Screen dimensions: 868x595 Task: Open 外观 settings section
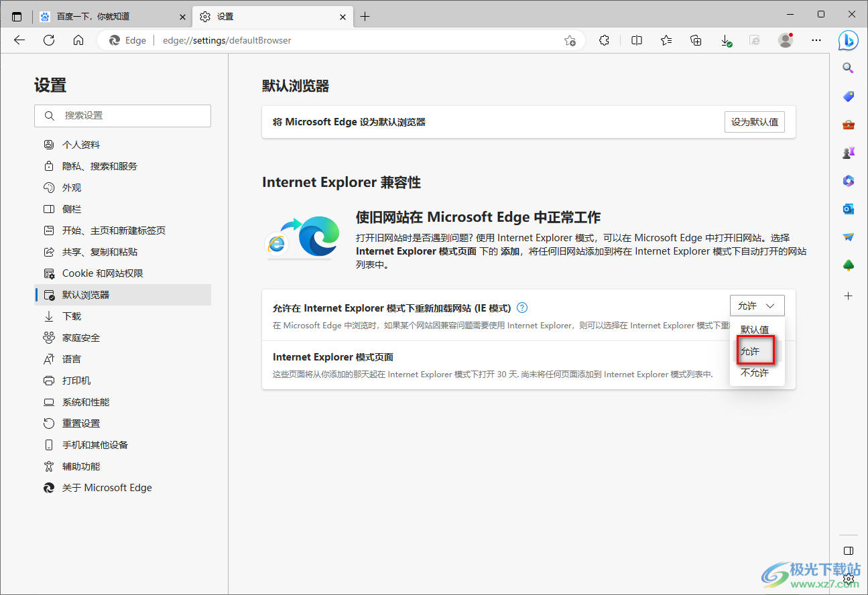tap(123, 188)
